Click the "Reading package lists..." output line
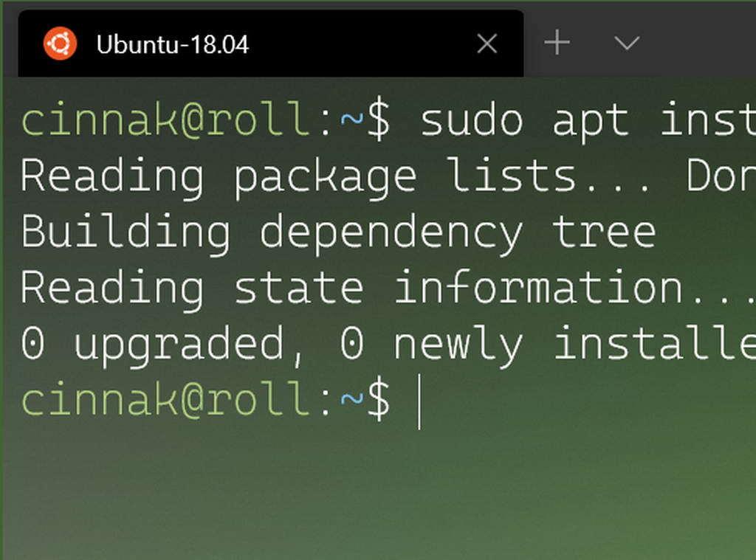The height and width of the screenshot is (560, 756). 332,177
